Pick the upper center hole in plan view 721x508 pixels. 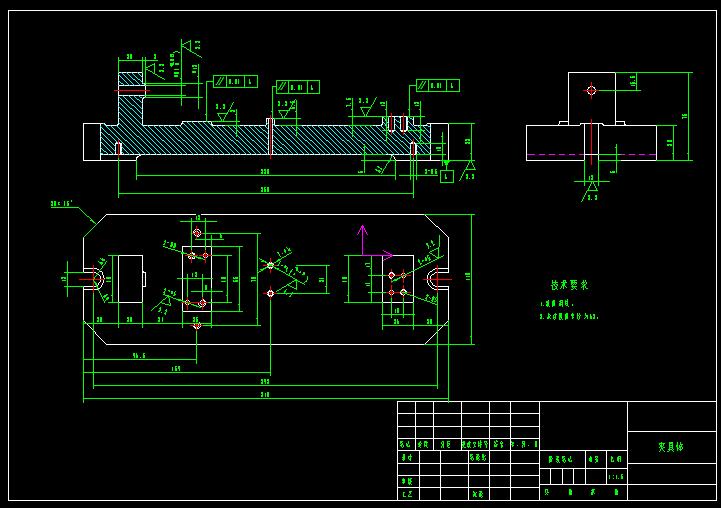[x=270, y=265]
